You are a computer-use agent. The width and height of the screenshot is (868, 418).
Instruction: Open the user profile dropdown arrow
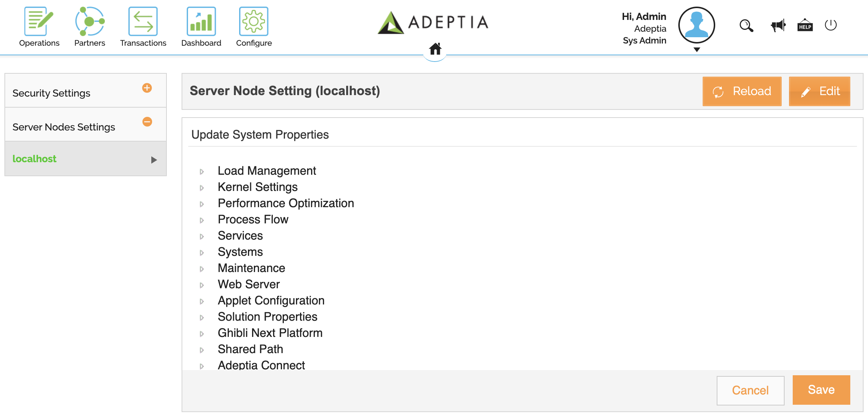697,50
